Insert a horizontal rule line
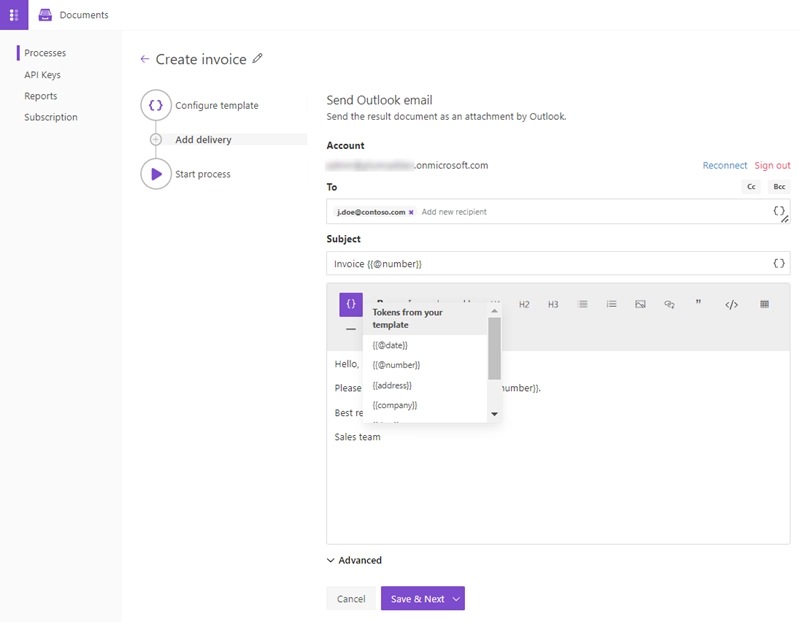The height and width of the screenshot is (622, 800). [351, 329]
